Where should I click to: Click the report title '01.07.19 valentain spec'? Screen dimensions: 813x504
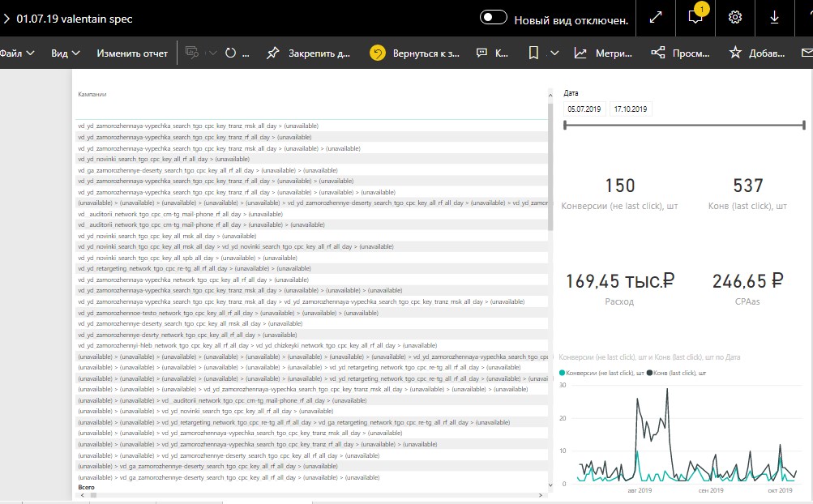74,19
